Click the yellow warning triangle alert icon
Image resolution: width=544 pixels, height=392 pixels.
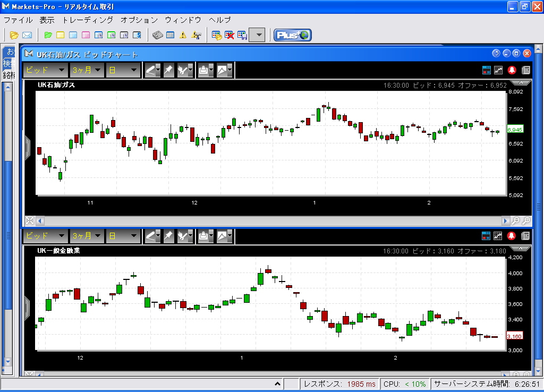(x=183, y=35)
